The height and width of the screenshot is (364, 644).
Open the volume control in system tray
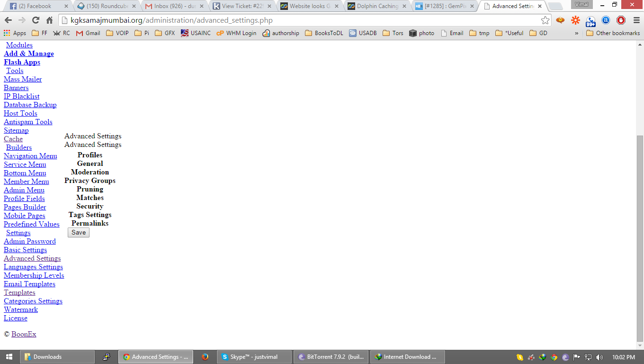click(x=599, y=357)
